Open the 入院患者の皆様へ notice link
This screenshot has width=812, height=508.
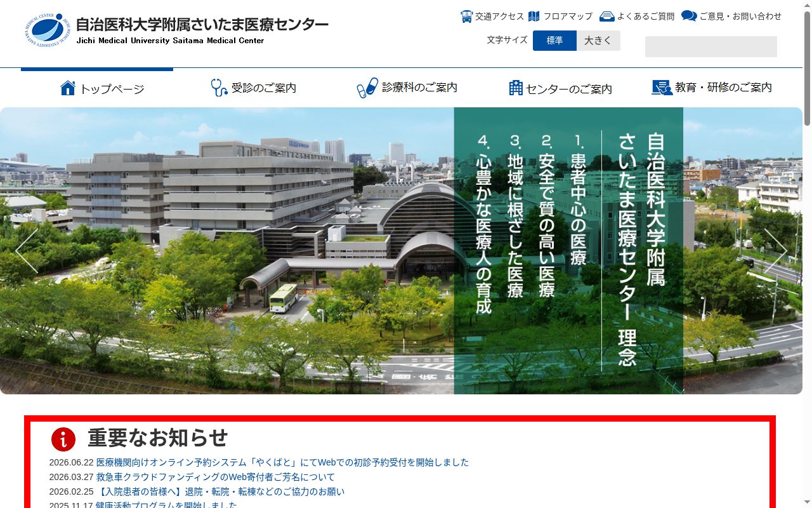[x=221, y=491]
